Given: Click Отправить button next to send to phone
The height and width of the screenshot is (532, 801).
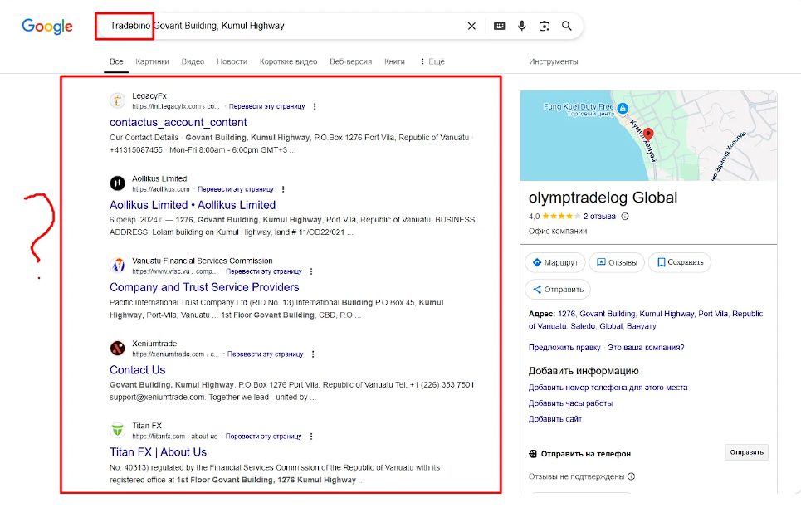Looking at the screenshot, I should click(746, 452).
